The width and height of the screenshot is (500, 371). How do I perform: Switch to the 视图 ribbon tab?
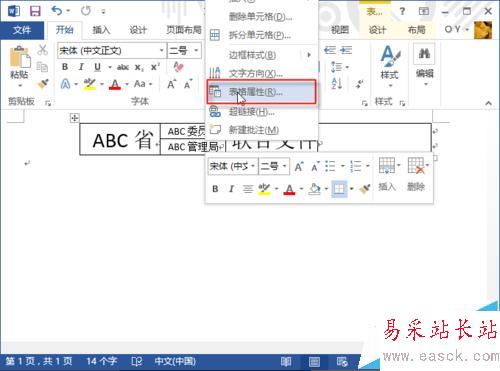(340, 30)
